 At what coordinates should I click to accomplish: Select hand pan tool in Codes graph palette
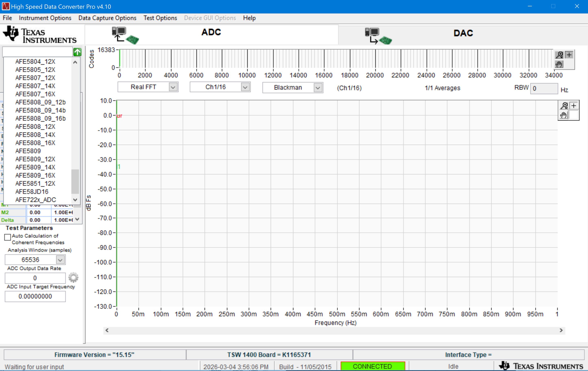click(559, 64)
